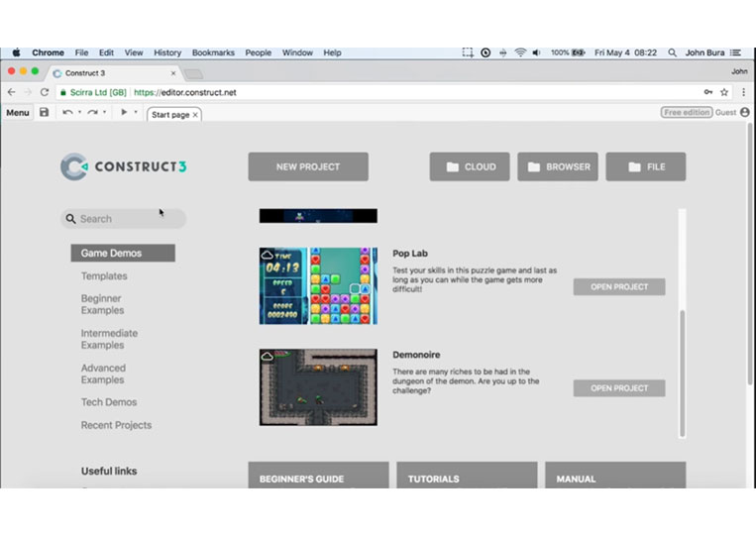Open the TUTORIALS link
The height and width of the screenshot is (536, 756).
click(467, 476)
